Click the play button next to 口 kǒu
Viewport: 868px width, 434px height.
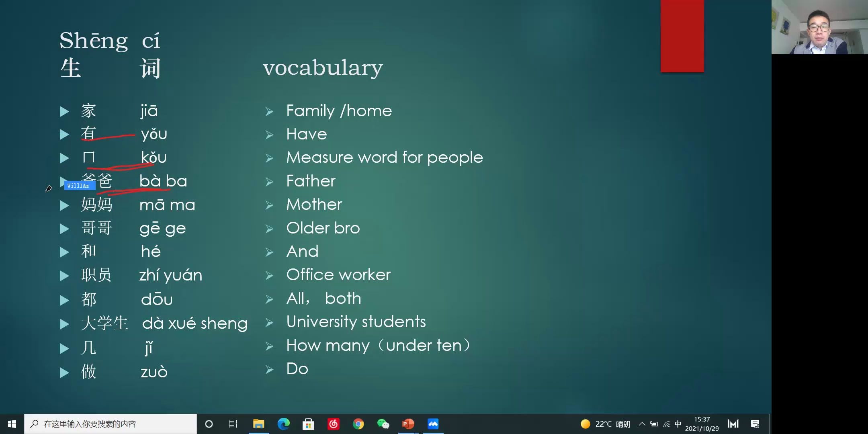click(66, 157)
